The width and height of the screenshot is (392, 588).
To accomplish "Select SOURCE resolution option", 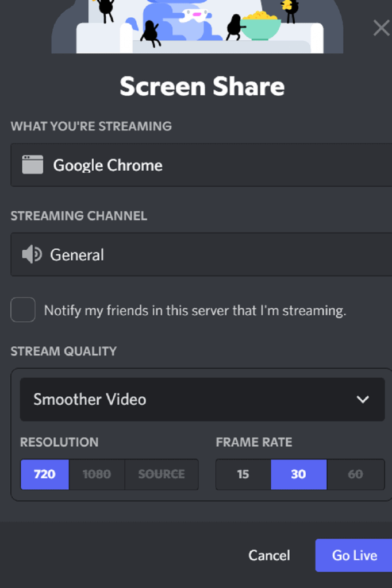I will 162,474.
